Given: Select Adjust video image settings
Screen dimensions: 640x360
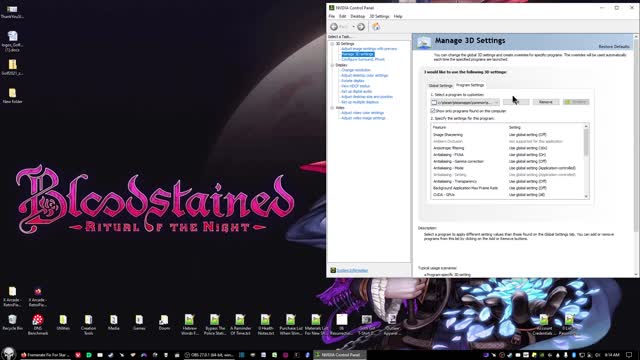Looking at the screenshot, I should [363, 118].
